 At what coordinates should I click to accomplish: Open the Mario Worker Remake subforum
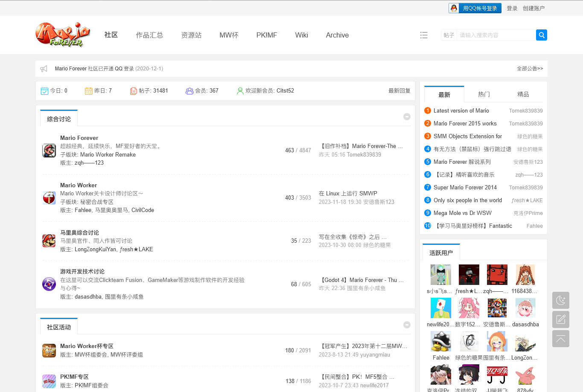tap(108, 155)
